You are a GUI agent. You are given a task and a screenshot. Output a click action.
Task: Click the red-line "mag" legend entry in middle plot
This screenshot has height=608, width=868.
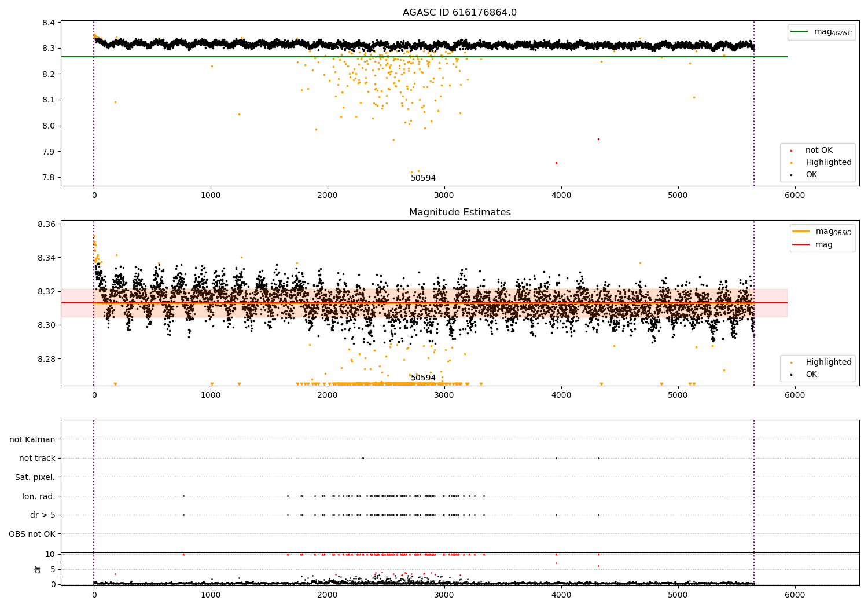pos(824,245)
